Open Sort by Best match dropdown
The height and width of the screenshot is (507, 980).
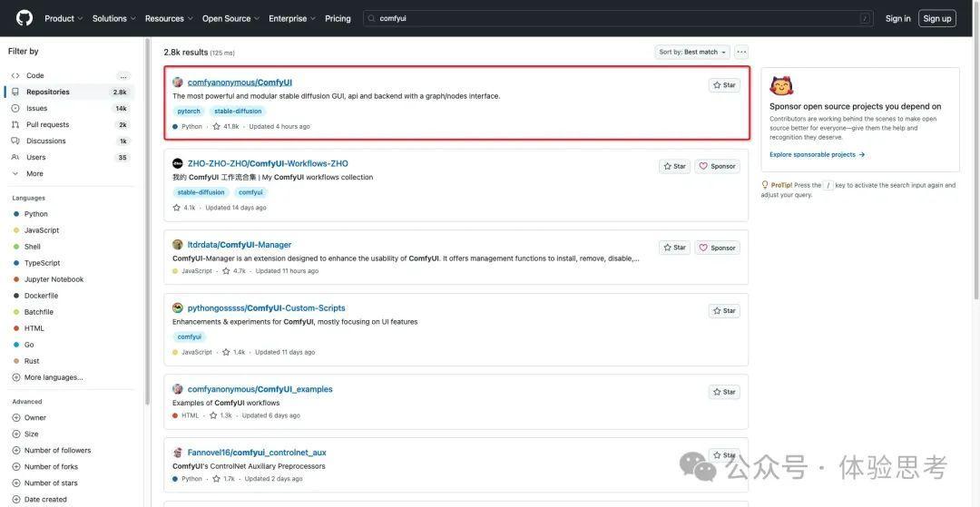[x=692, y=53]
